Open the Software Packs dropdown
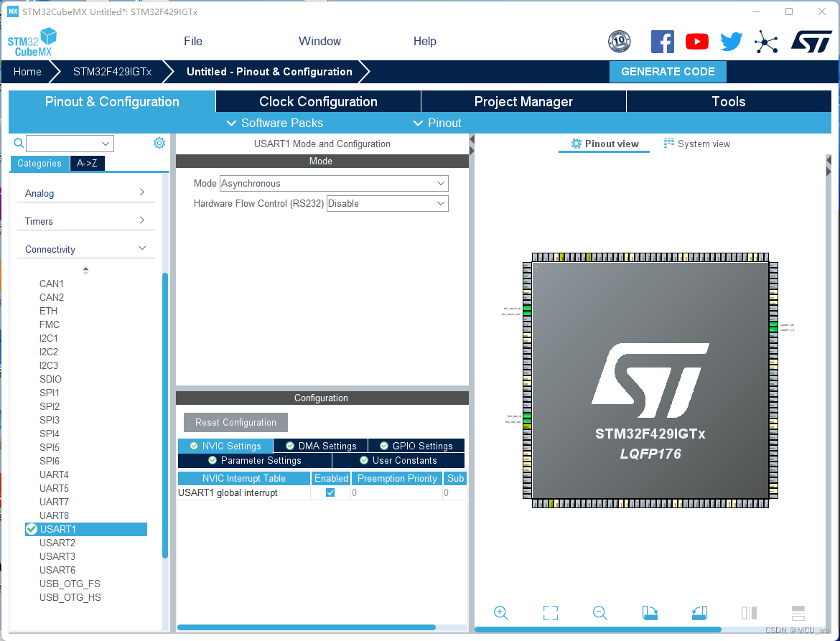 275,123
